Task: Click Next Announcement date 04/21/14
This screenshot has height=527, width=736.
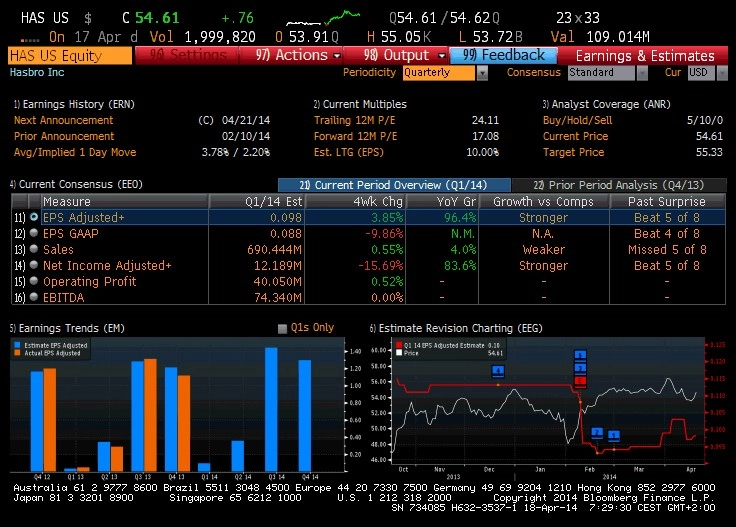Action: pos(246,120)
